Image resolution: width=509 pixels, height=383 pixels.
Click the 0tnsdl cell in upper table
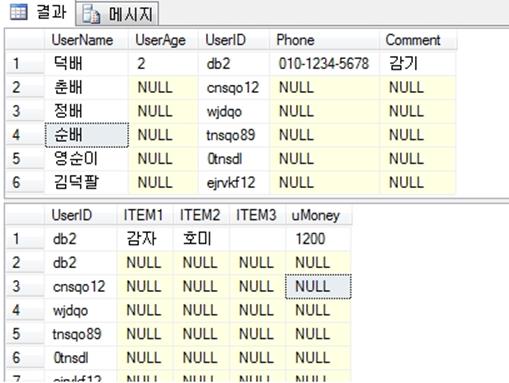pos(233,159)
